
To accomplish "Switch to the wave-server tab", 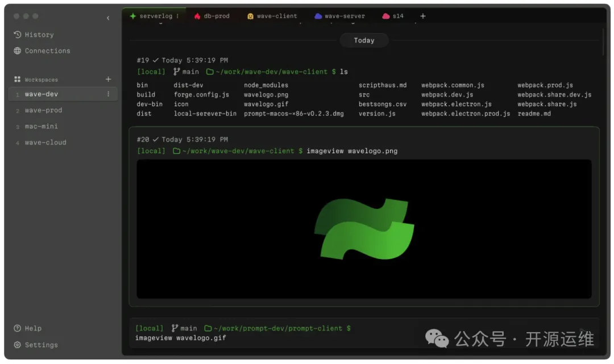I will [x=340, y=16].
